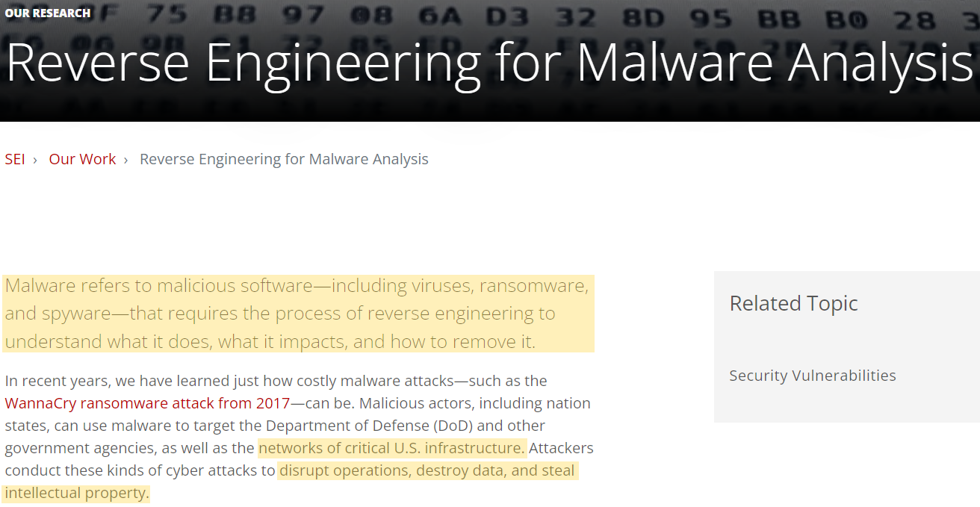The image size is (980, 507).
Task: Open the SEI breadcrumb link
Action: pyautogui.click(x=15, y=159)
